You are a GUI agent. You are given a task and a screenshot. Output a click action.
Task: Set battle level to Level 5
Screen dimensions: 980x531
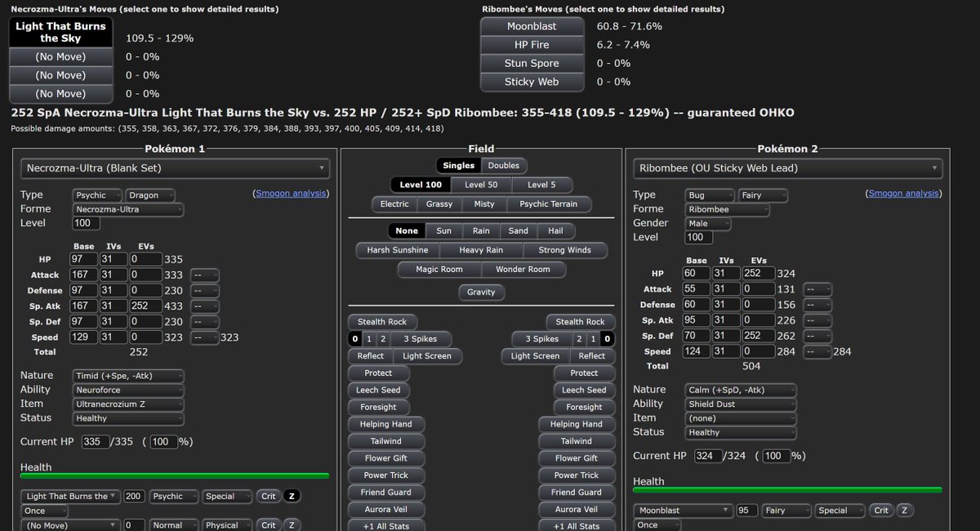pos(541,185)
